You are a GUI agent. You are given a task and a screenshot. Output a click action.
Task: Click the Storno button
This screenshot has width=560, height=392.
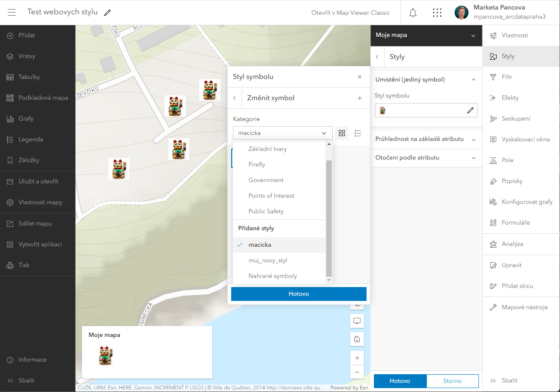point(452,381)
